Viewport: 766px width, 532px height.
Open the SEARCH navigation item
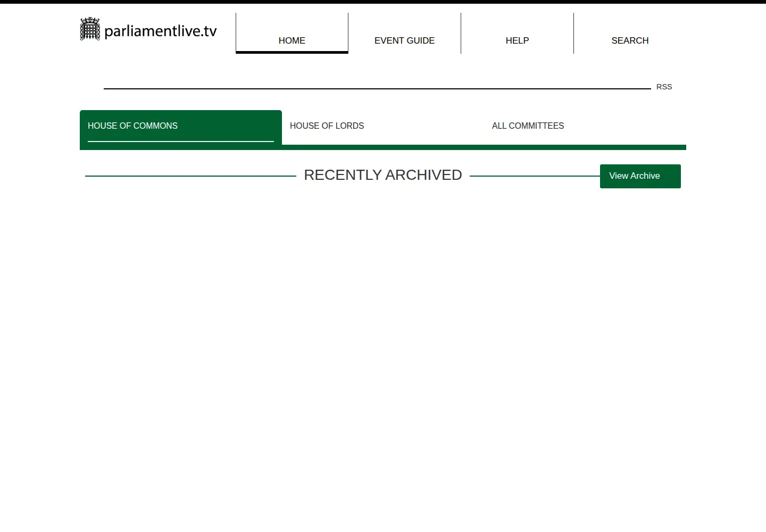[x=630, y=33]
